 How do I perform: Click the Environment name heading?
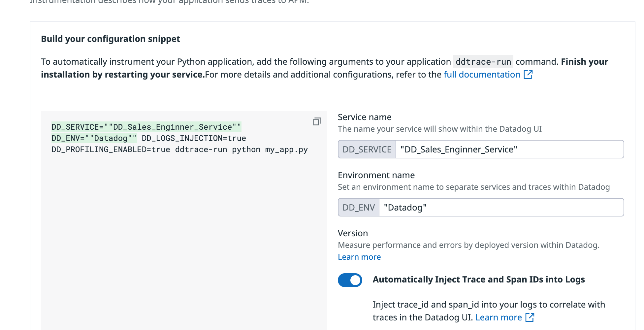coord(376,175)
